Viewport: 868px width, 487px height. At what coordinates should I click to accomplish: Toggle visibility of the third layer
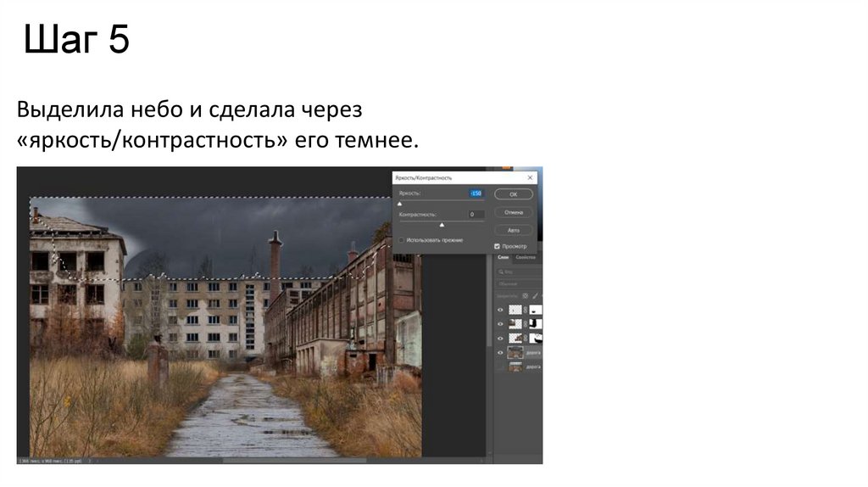coord(500,338)
